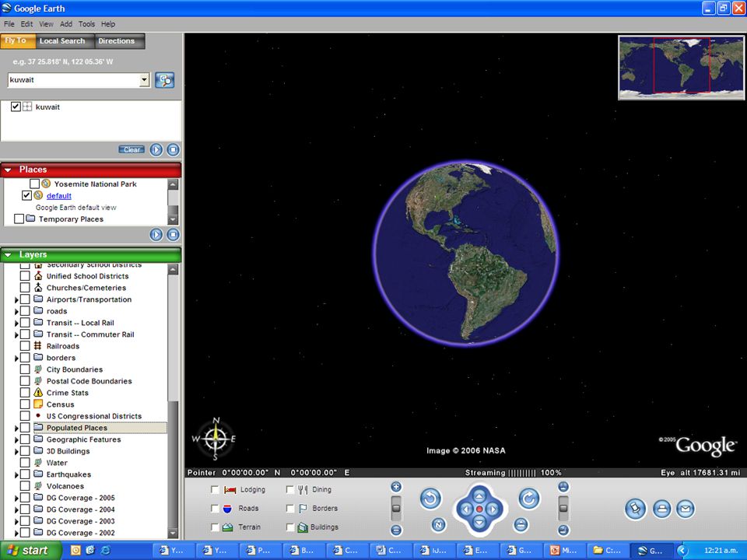Image resolution: width=747 pixels, height=560 pixels.
Task: Enable the Borders checkbox in bottom panel
Action: click(x=289, y=509)
